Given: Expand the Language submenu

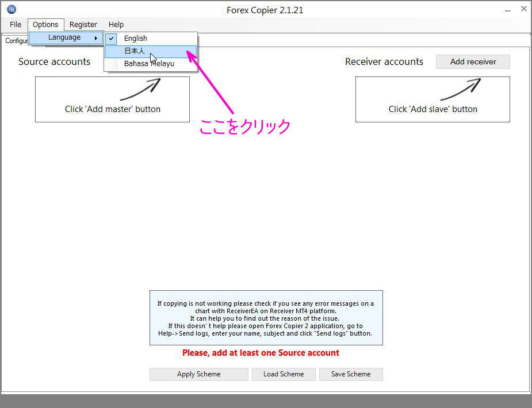Looking at the screenshot, I should pyautogui.click(x=65, y=37).
